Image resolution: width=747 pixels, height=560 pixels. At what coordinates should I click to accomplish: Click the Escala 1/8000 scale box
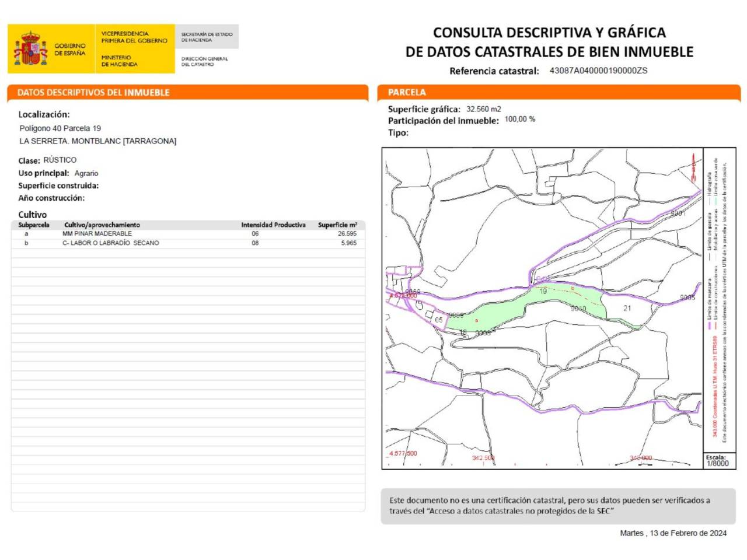(x=717, y=461)
